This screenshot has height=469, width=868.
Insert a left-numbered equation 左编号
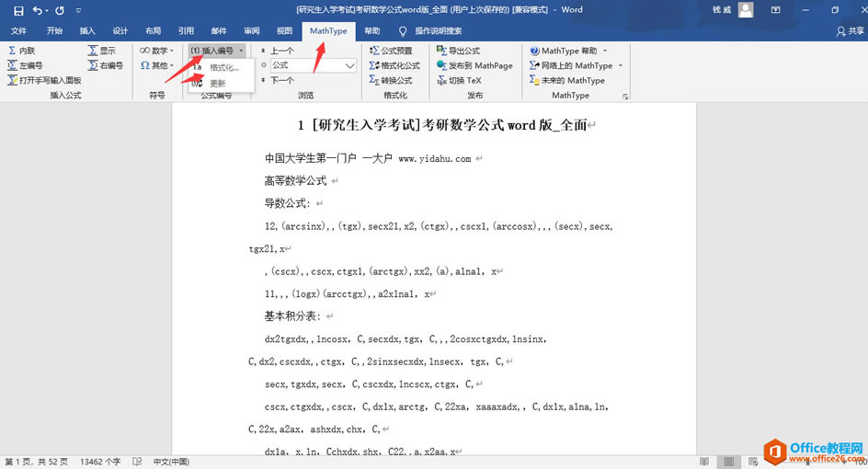click(26, 65)
